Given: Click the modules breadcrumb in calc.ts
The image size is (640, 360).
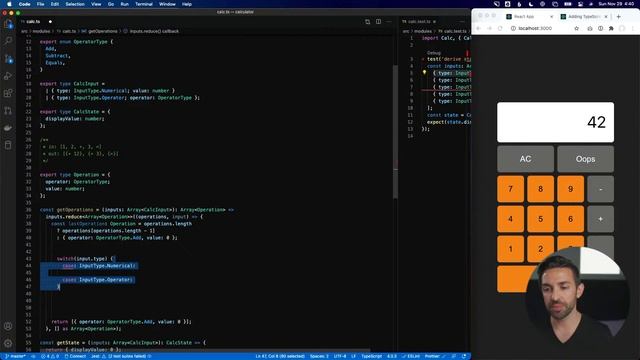Looking at the screenshot, I should point(41,31).
